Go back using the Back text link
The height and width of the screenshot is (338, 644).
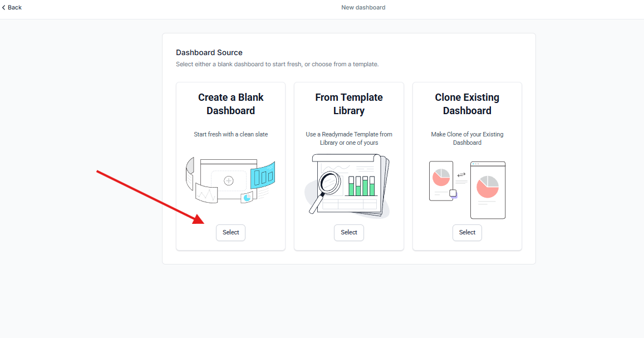[x=15, y=7]
